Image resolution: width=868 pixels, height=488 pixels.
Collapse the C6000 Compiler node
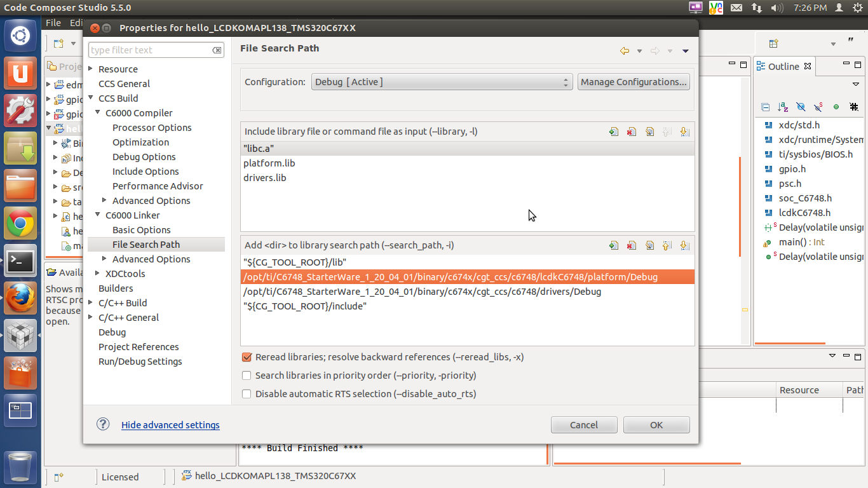[98, 112]
